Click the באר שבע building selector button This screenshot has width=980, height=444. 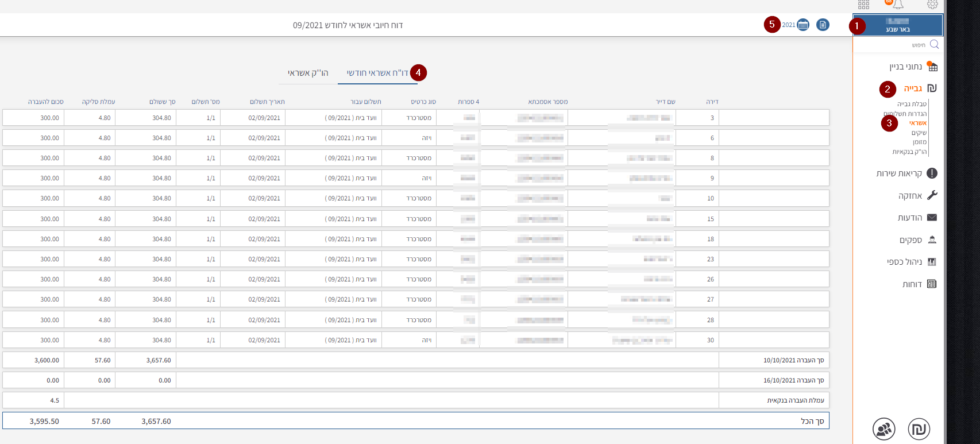pos(897,25)
